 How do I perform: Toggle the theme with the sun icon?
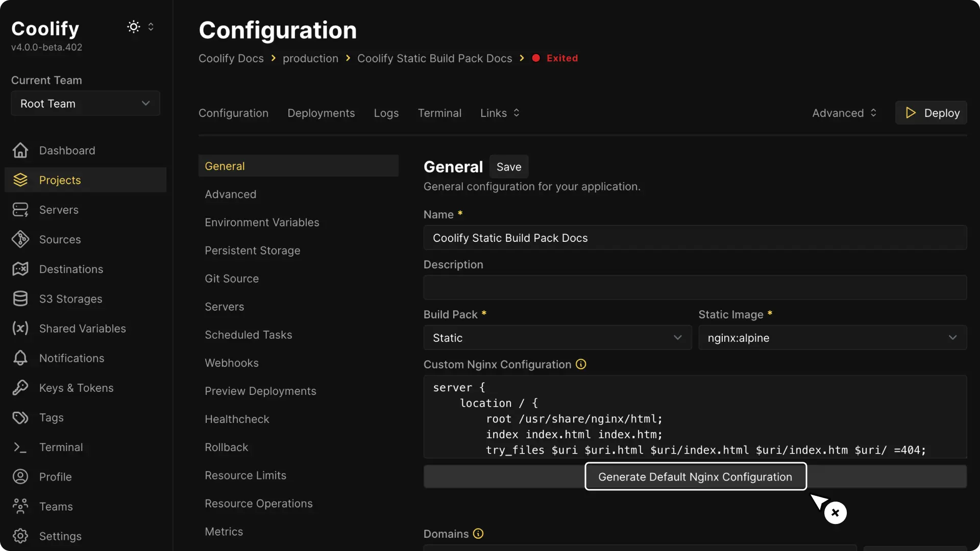134,27
